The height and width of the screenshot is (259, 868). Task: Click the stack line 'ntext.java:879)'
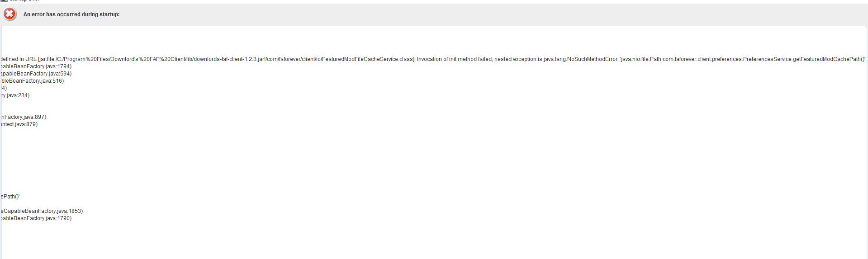[19, 124]
